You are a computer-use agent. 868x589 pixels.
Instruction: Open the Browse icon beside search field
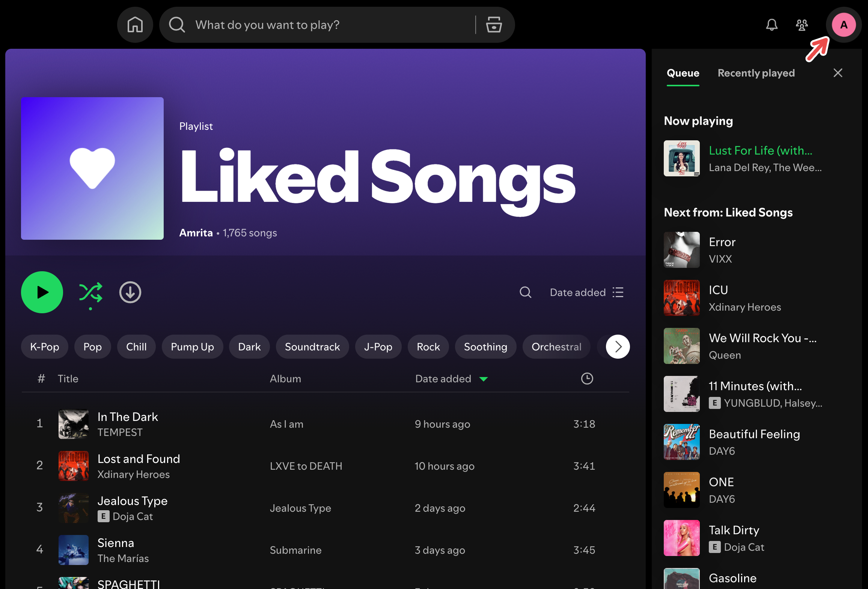[x=494, y=25]
